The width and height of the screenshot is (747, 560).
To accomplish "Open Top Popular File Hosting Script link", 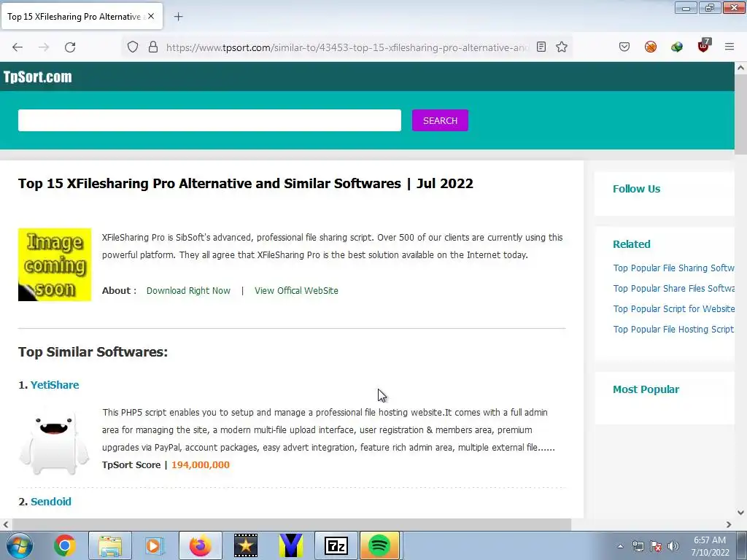I will pos(673,330).
